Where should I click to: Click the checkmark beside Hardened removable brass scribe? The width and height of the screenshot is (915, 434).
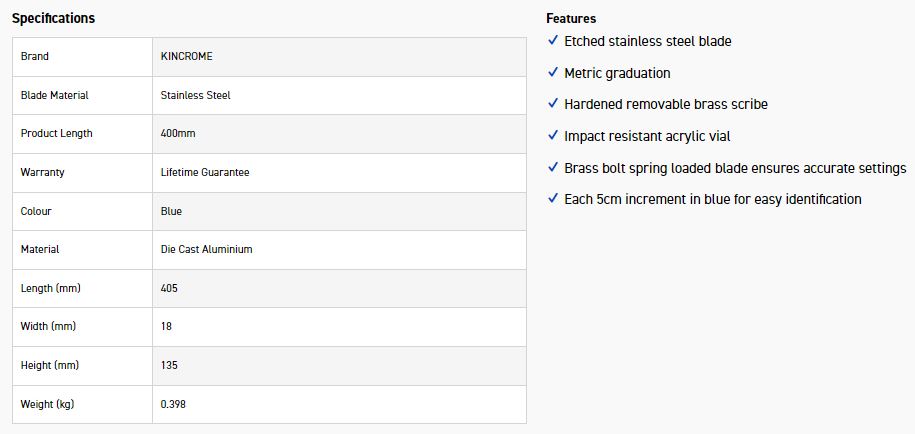click(553, 104)
